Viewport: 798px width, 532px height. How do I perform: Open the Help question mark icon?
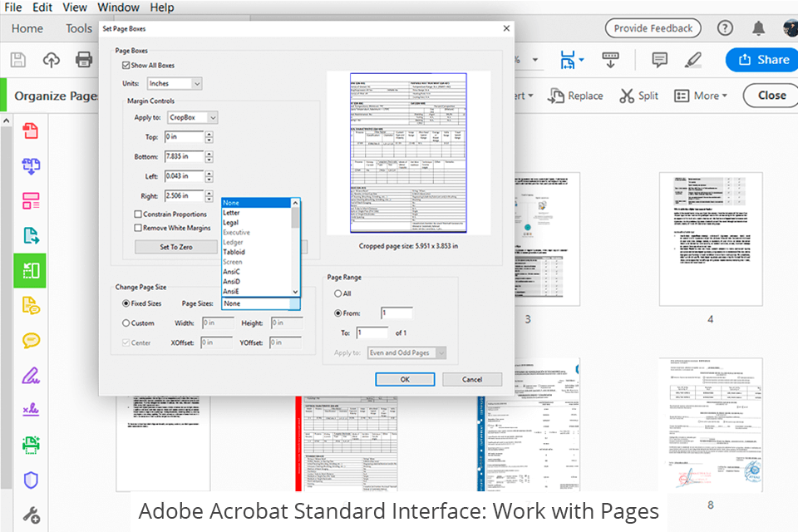point(725,28)
